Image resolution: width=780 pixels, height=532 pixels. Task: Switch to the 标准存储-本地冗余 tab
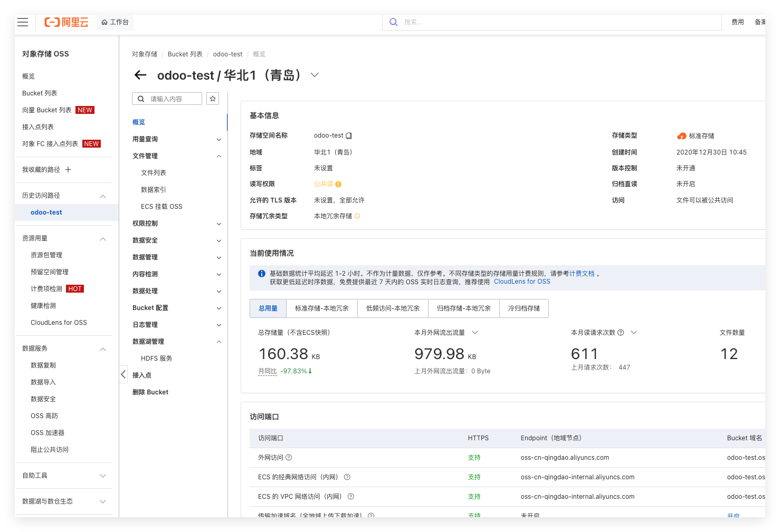pos(321,308)
